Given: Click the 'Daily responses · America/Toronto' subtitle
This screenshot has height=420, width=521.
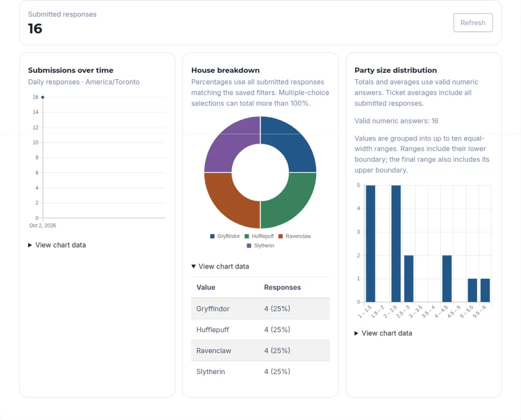Looking at the screenshot, I should click(x=84, y=82).
